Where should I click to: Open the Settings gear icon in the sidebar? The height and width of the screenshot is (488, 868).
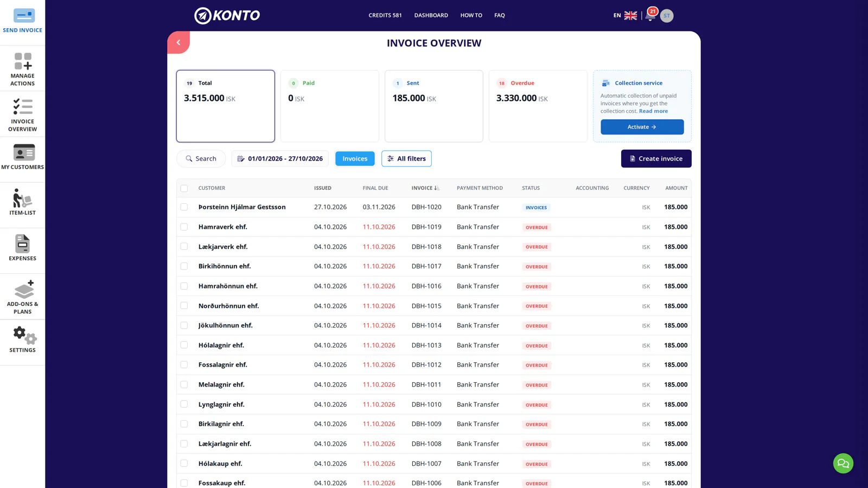[x=22, y=339]
